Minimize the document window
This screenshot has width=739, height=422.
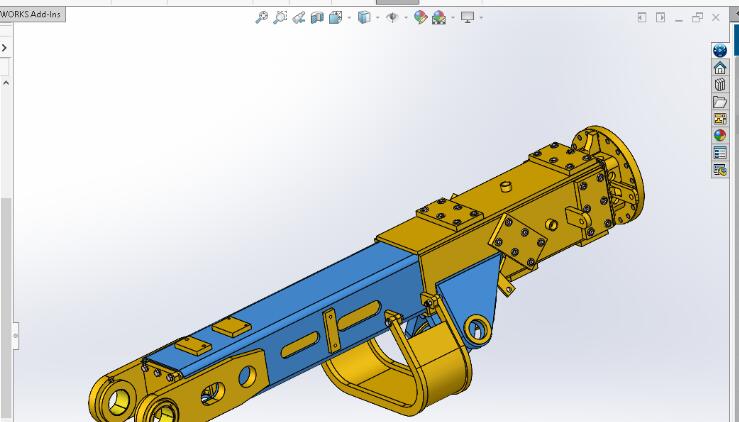click(679, 19)
